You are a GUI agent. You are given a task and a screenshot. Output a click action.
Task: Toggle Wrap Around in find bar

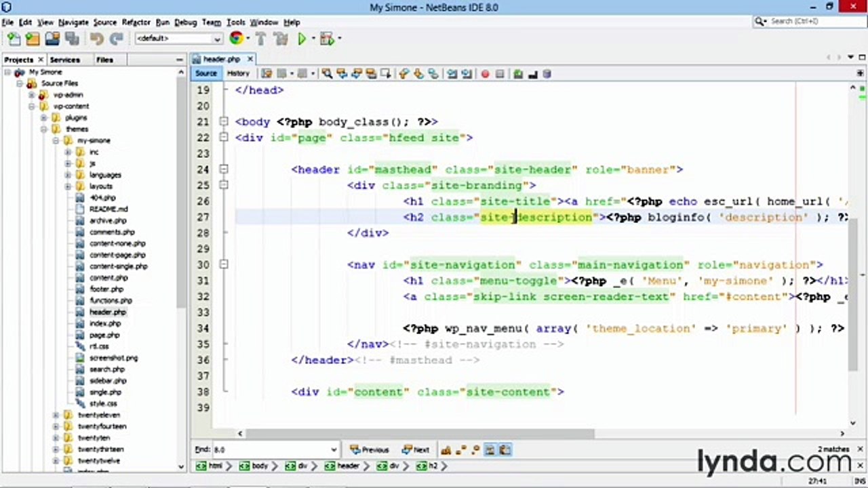click(x=505, y=449)
